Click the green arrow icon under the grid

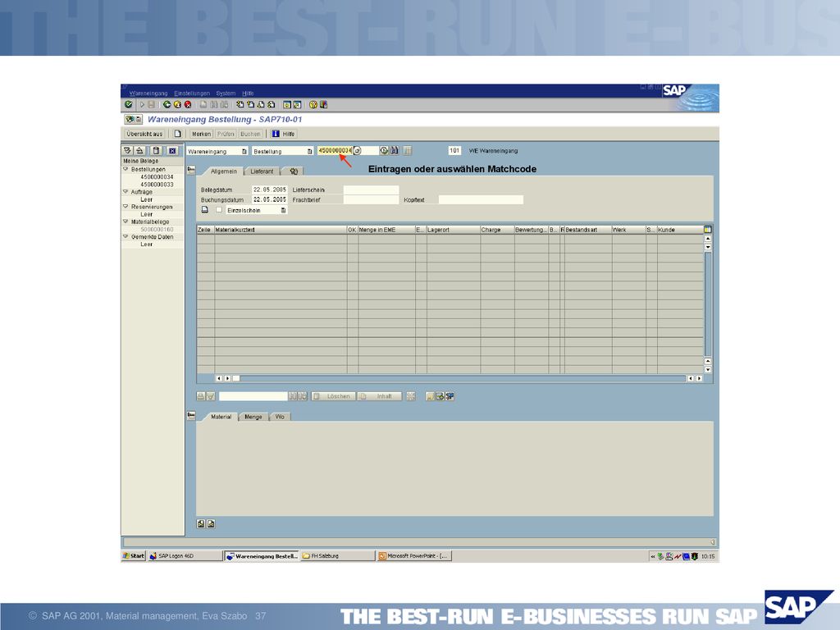441,396
